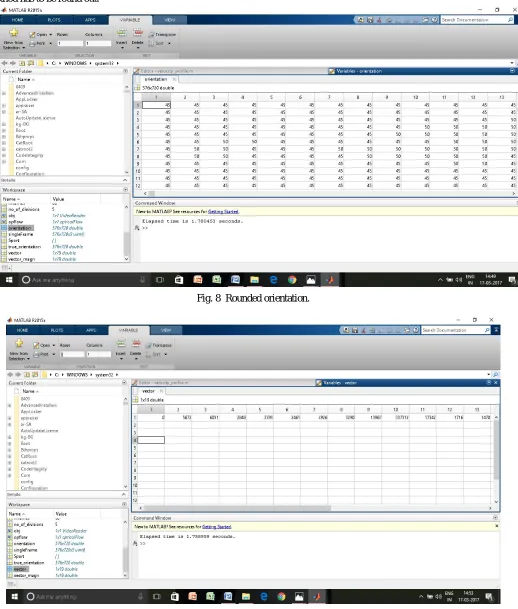Click Task View icon in the lower taskbar
This screenshot has height=609, width=518.
pos(156,597)
